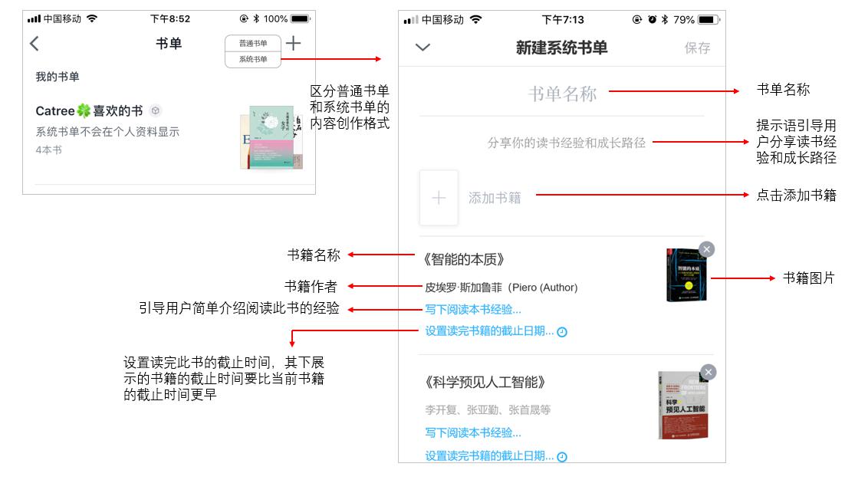Select 系统书单 from the popup menu
Image resolution: width=868 pixels, height=480 pixels.
(253, 59)
